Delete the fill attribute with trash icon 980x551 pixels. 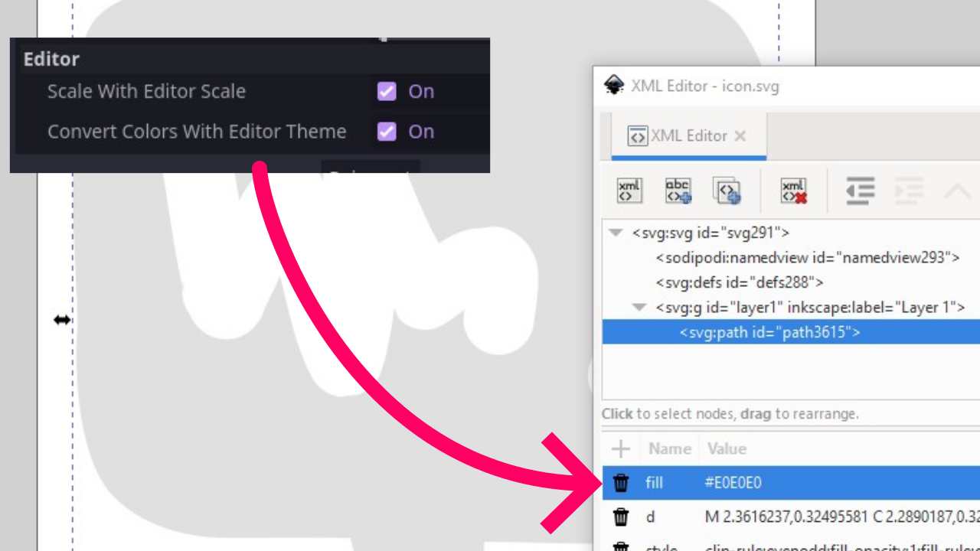621,483
